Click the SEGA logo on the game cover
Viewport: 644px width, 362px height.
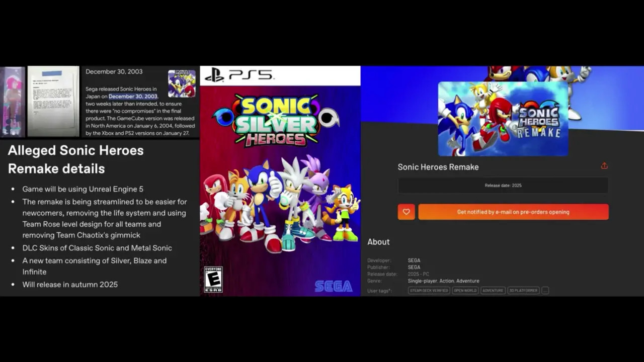334,286
